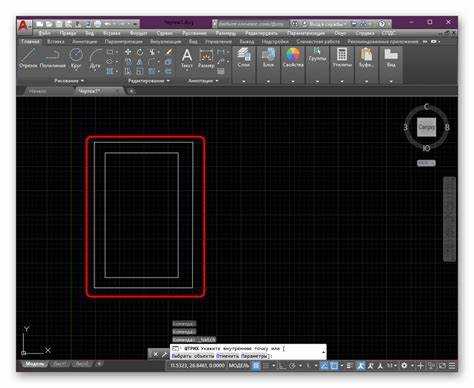Toggle snap mode in status bar

pyautogui.click(x=266, y=366)
